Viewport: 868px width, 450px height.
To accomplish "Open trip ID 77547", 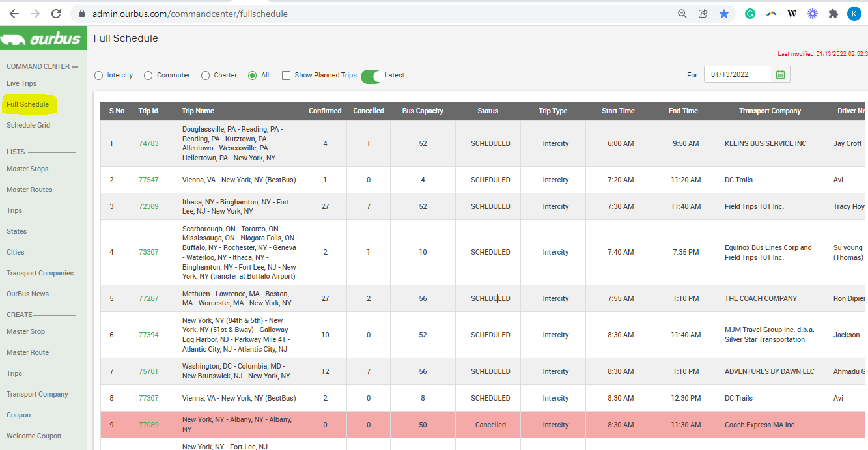I will (x=148, y=180).
